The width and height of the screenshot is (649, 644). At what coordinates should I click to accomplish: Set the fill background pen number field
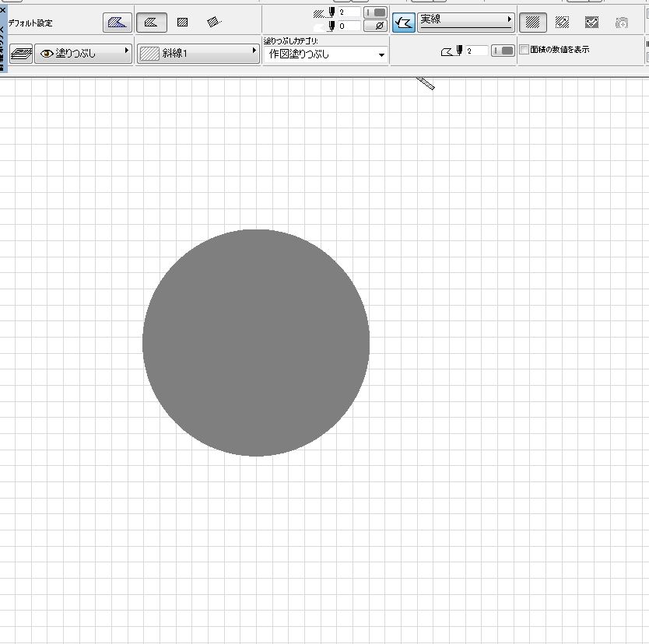pyautogui.click(x=349, y=26)
